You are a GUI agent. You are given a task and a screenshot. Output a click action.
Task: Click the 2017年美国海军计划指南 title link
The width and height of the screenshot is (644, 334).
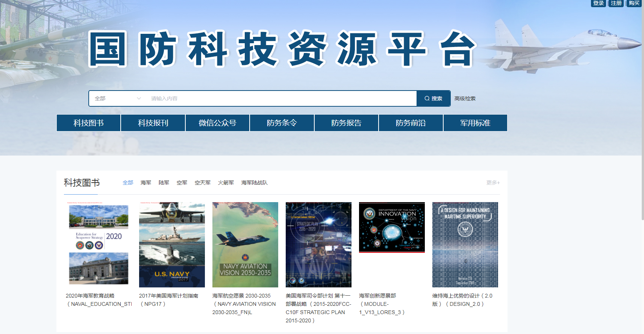(x=168, y=300)
